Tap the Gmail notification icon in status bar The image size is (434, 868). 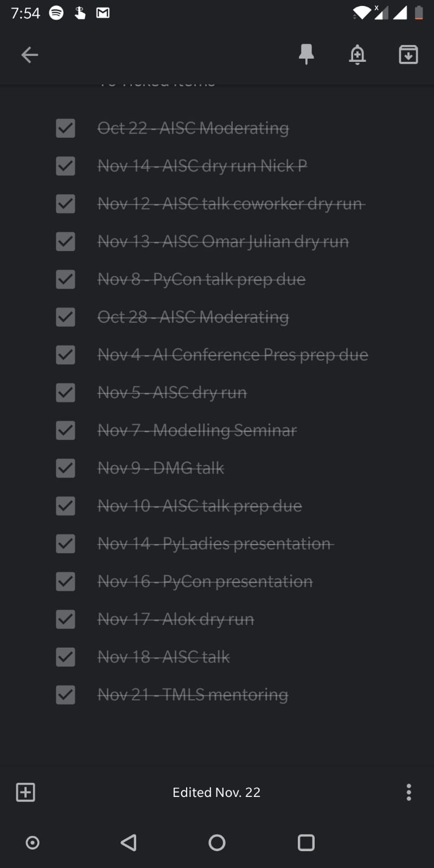[103, 13]
